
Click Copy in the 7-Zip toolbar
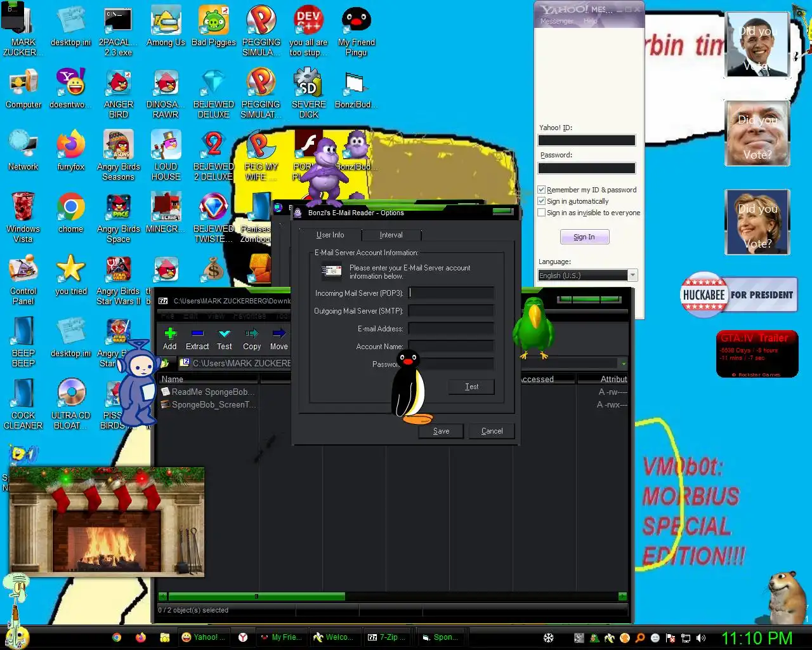tap(252, 339)
